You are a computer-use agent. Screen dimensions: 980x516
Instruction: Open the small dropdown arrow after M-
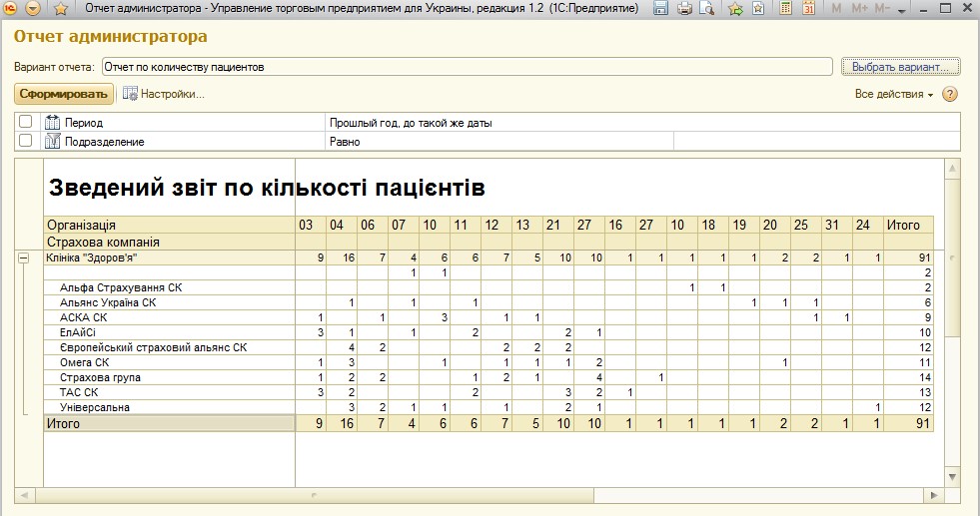pos(901,11)
